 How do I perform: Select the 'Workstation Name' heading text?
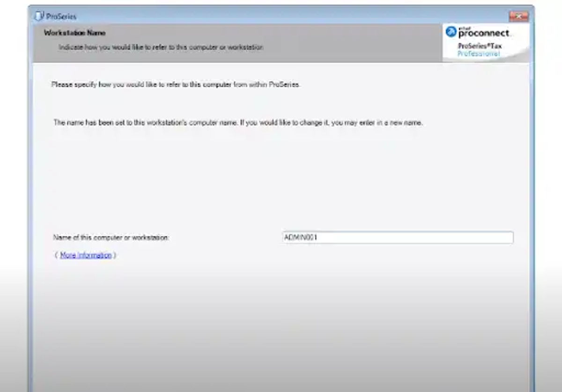coord(74,33)
